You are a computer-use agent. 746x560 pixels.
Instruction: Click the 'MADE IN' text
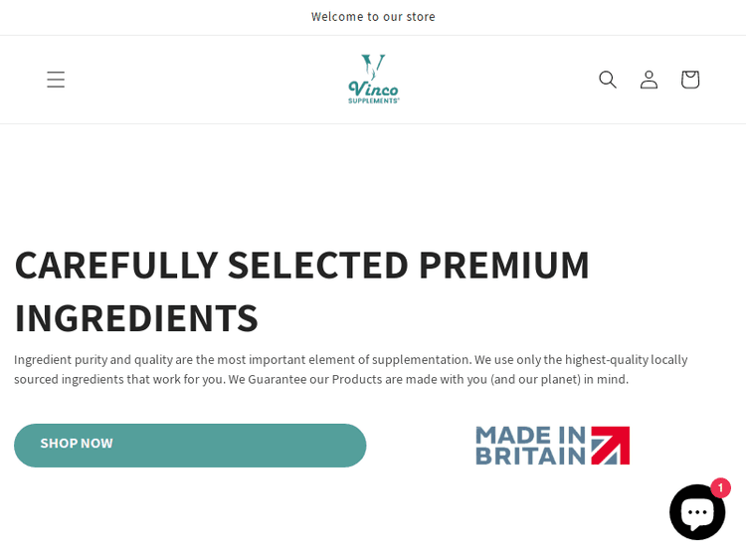click(531, 435)
